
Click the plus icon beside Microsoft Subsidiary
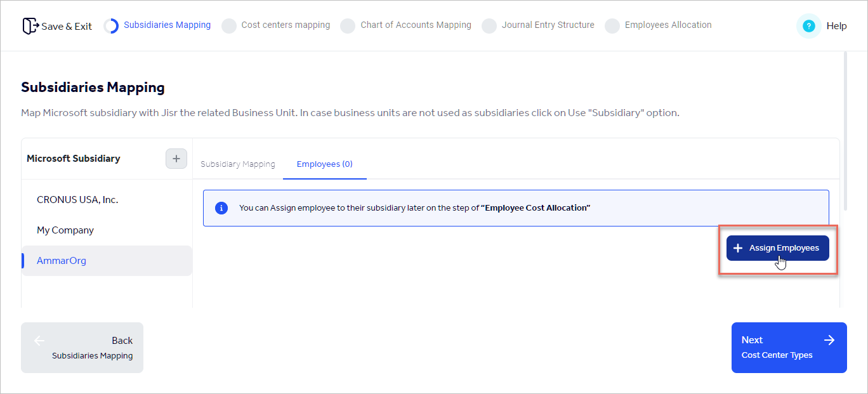point(176,159)
